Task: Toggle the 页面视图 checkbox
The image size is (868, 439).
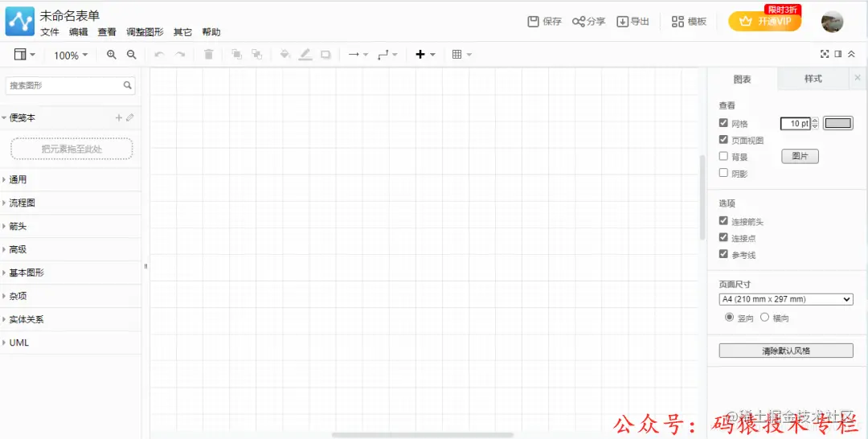Action: (x=723, y=140)
